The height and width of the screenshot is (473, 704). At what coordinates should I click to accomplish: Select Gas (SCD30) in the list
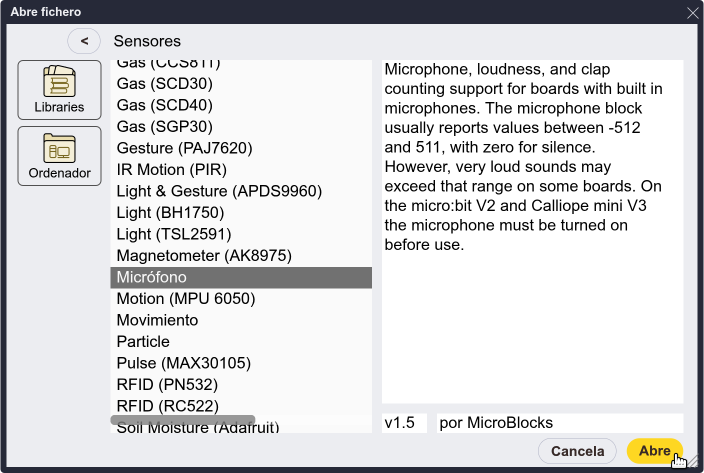pos(241,83)
